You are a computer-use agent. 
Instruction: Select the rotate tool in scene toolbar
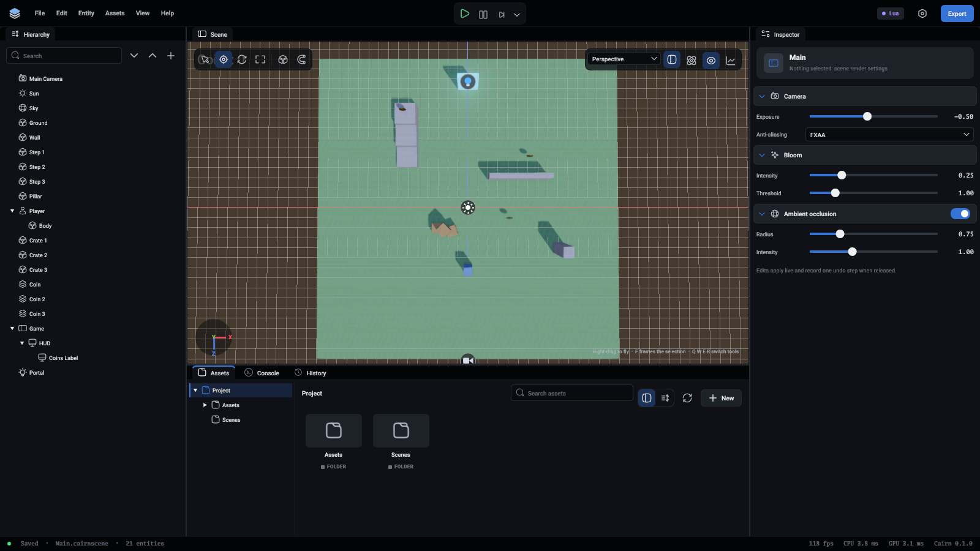click(x=242, y=59)
